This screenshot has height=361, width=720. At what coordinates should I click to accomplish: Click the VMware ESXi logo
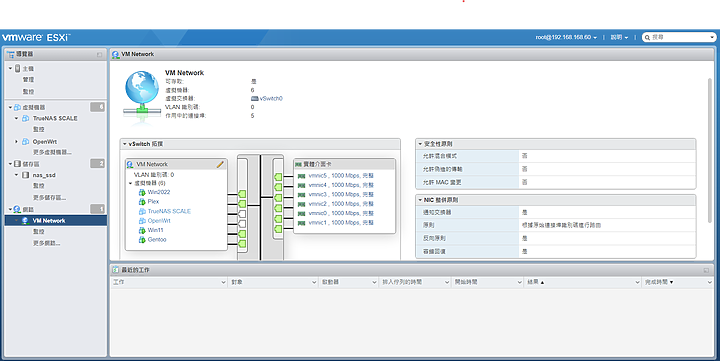(36, 37)
